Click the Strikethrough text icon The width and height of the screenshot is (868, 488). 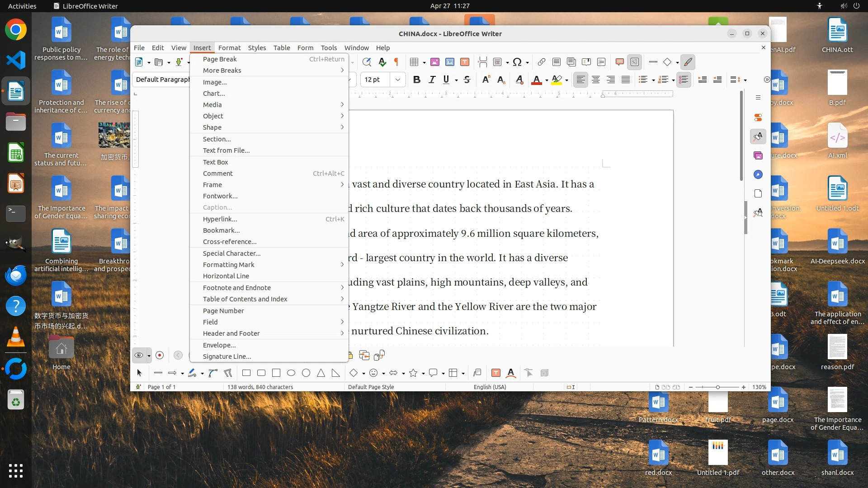click(467, 80)
